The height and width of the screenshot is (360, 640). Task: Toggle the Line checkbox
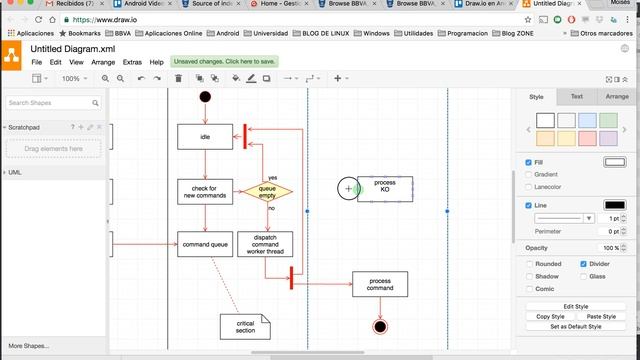tap(528, 205)
